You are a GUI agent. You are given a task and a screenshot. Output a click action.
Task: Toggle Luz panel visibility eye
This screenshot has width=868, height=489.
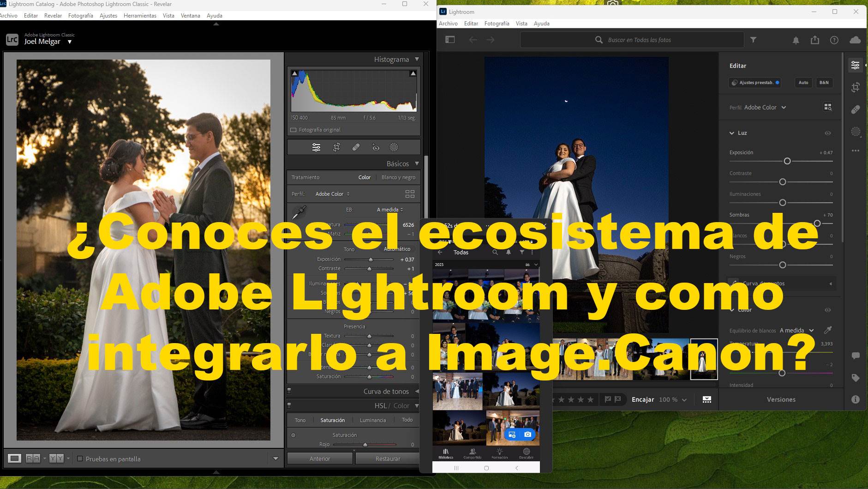pyautogui.click(x=828, y=133)
